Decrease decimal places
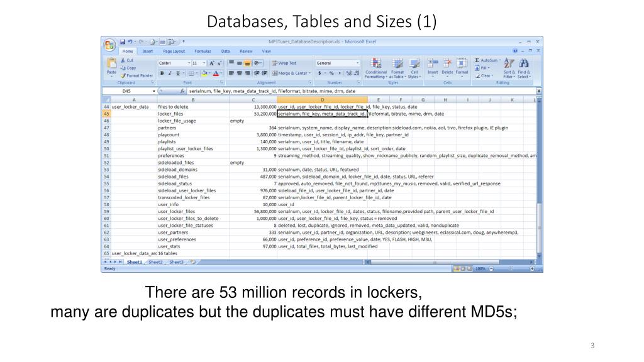The width and height of the screenshot is (644, 362). [x=357, y=73]
